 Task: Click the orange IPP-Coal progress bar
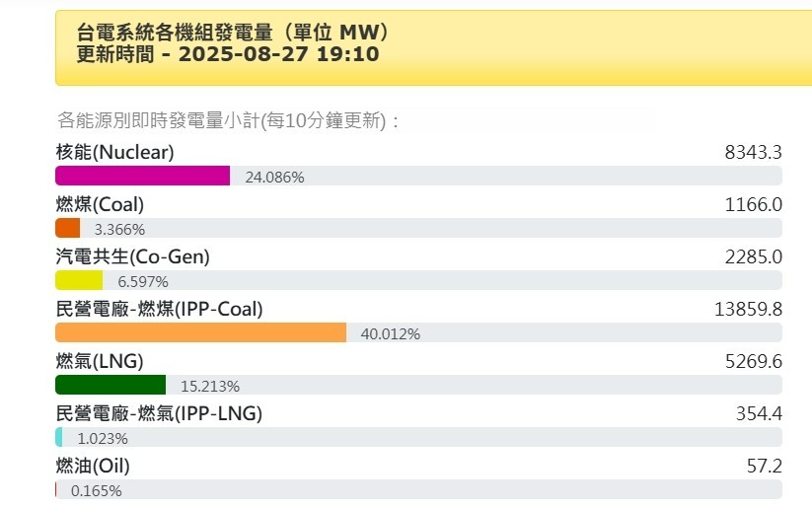coord(201,332)
